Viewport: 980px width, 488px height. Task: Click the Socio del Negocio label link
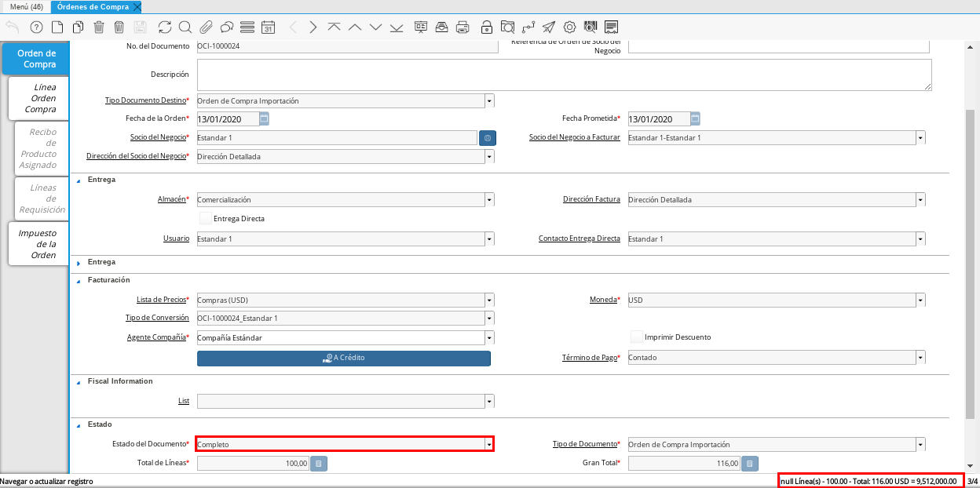tap(157, 137)
